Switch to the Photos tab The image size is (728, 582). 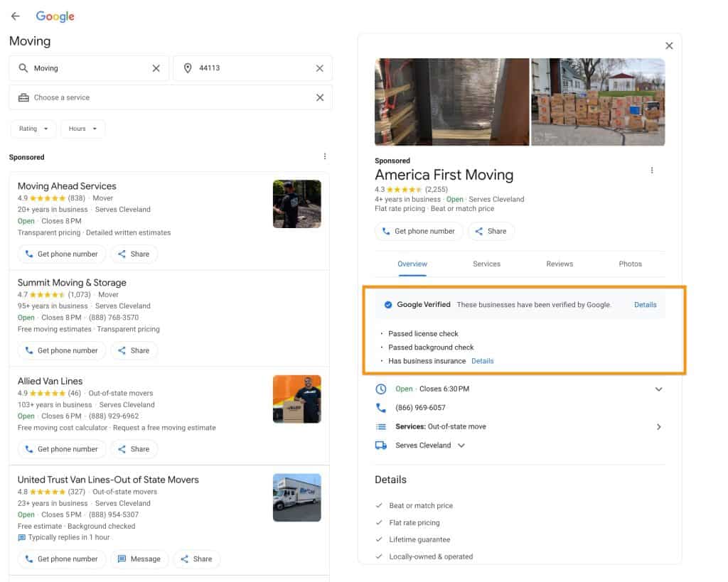(630, 264)
